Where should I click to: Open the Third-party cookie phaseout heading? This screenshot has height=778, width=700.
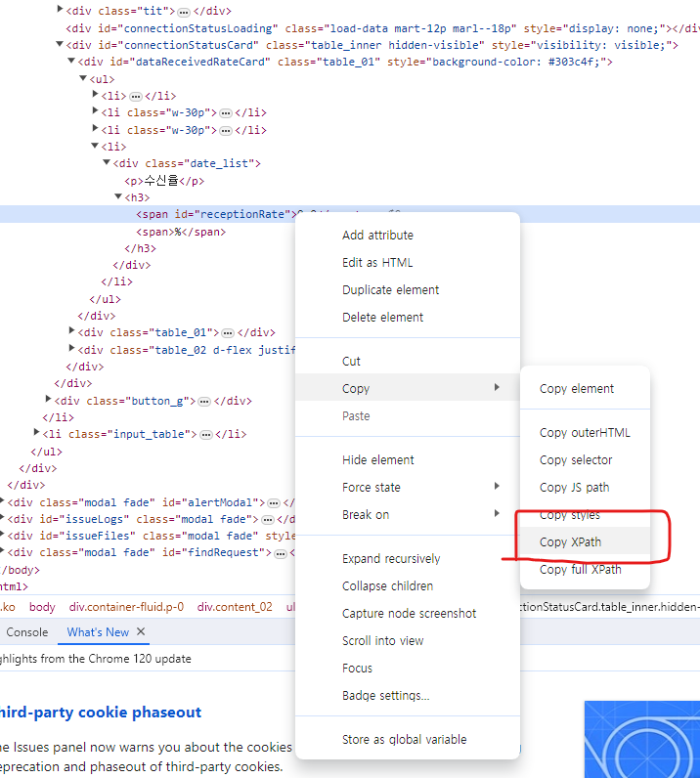click(100, 713)
